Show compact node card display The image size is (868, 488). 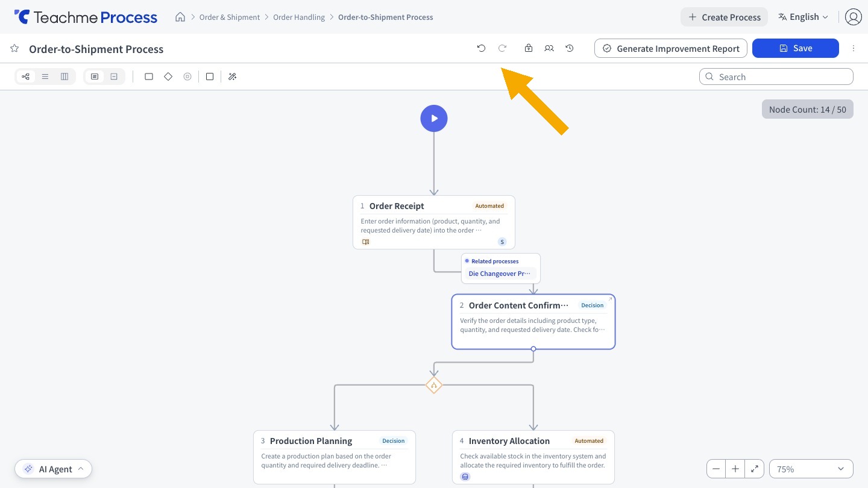(114, 77)
